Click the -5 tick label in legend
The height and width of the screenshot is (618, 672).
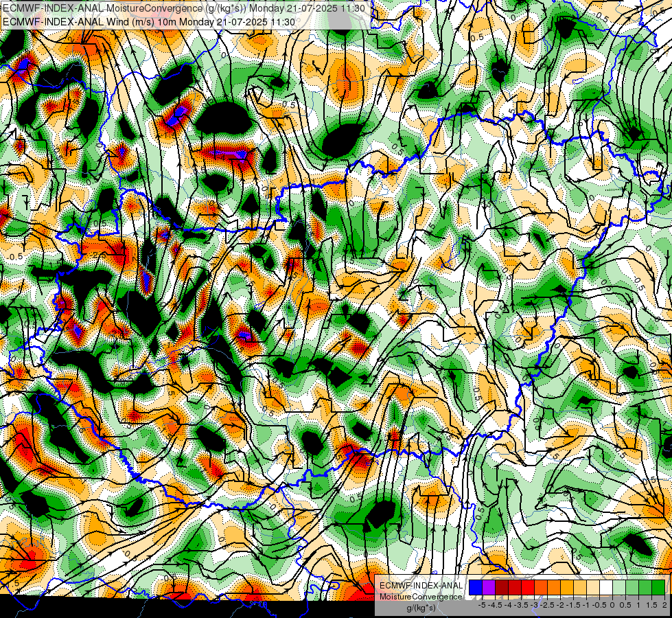[x=482, y=605]
